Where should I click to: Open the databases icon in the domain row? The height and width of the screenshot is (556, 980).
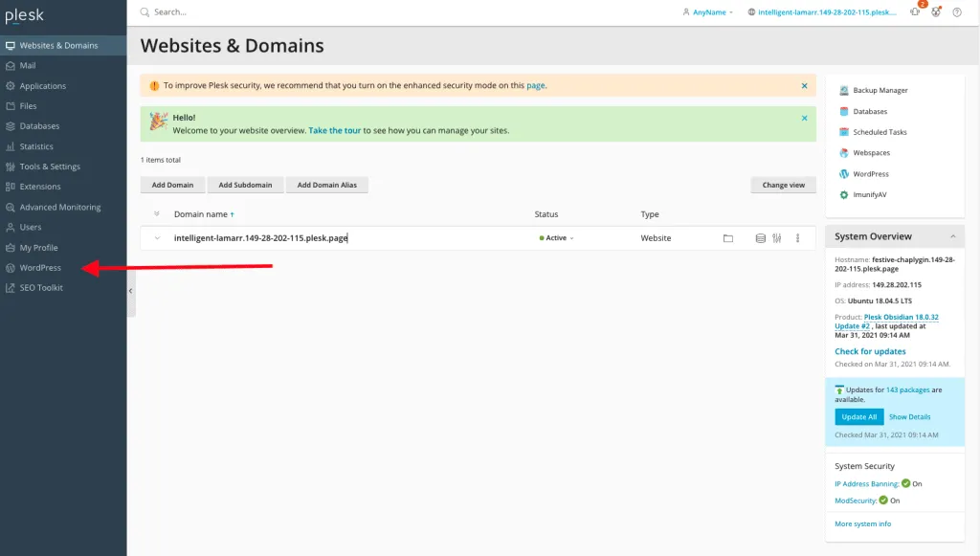(x=760, y=237)
